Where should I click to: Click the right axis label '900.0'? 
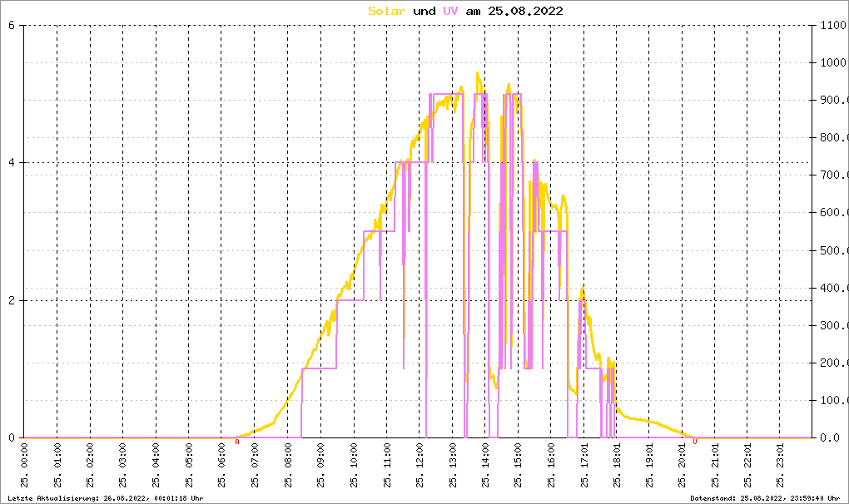834,100
